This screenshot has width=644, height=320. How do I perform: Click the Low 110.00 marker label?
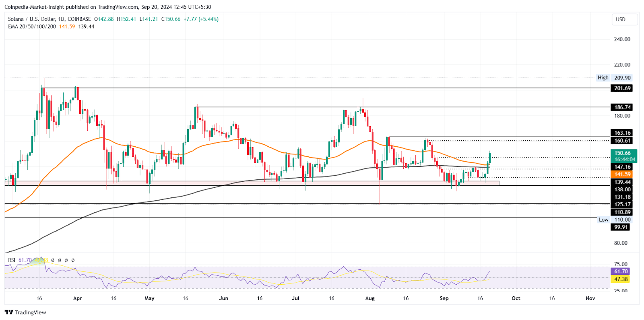coord(615,219)
